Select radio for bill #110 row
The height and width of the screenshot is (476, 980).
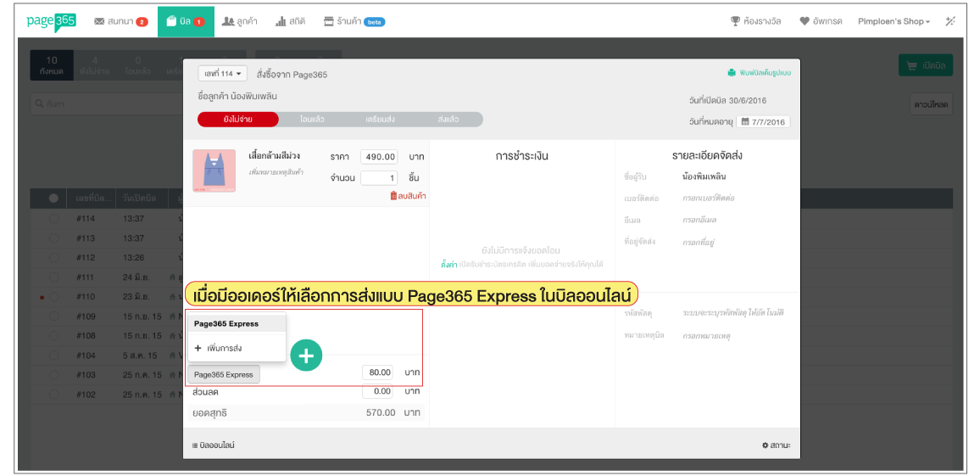[x=53, y=297]
